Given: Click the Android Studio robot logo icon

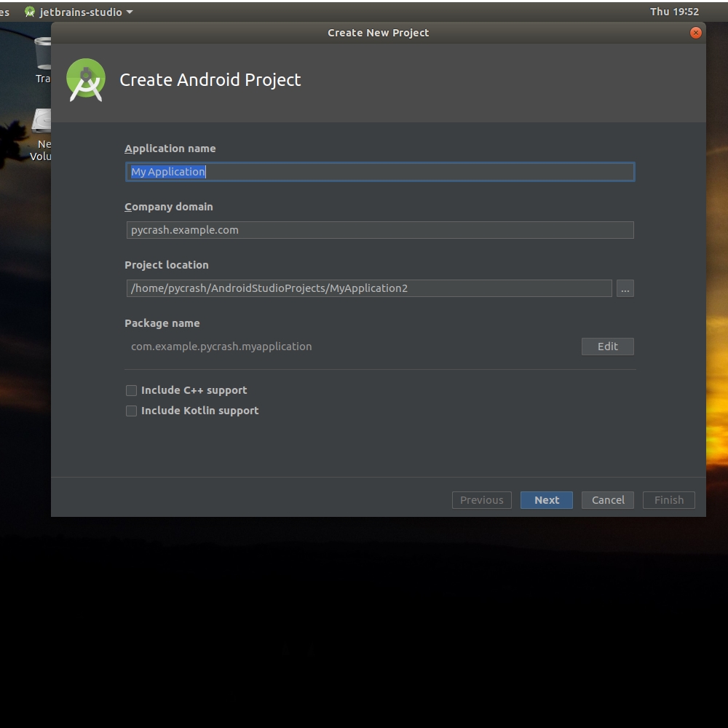Looking at the screenshot, I should pyautogui.click(x=85, y=79).
